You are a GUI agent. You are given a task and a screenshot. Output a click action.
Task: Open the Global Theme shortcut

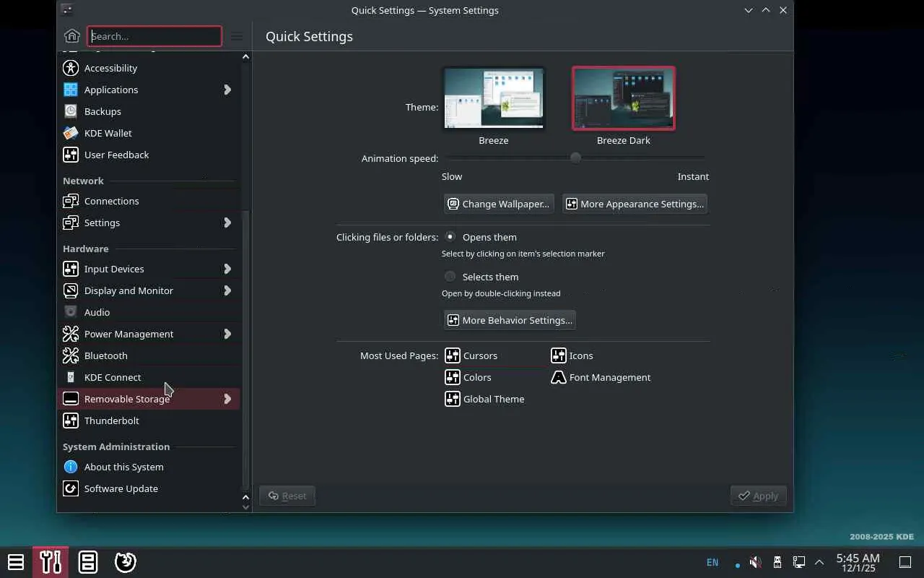coord(485,399)
